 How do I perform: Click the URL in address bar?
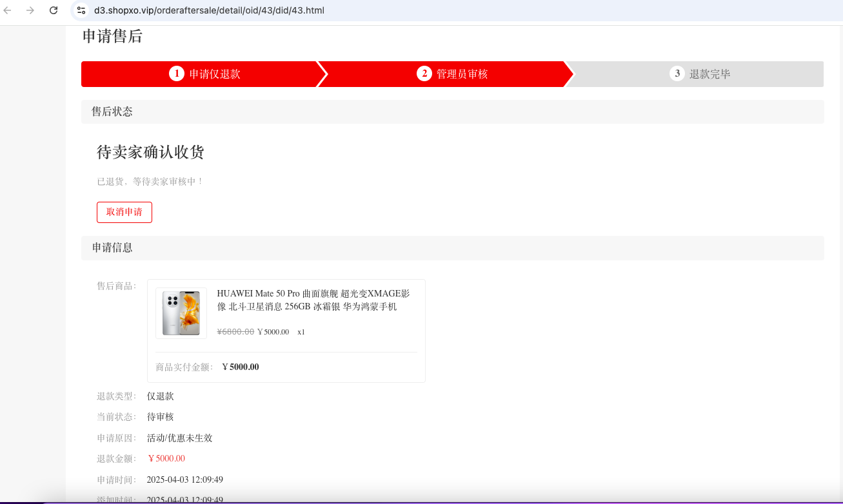(209, 10)
